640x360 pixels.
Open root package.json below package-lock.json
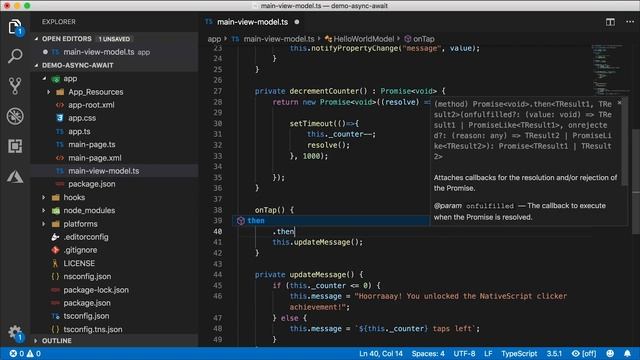point(114,303)
